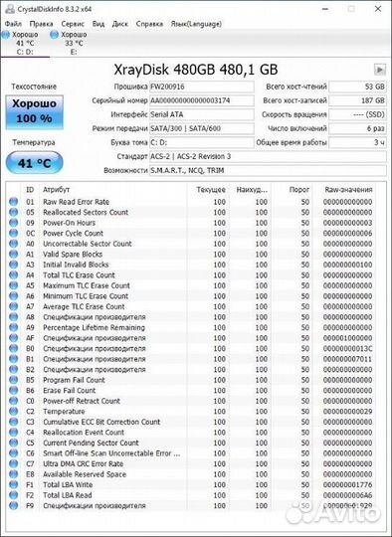This screenshot has width=392, height=537.
Task: Click status icon of Average TLC Erase Count
Action: (x=13, y=306)
